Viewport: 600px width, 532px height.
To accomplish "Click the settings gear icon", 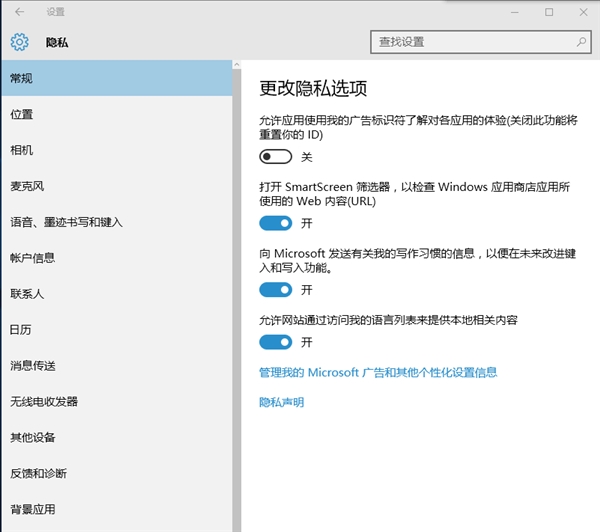I will point(19,42).
